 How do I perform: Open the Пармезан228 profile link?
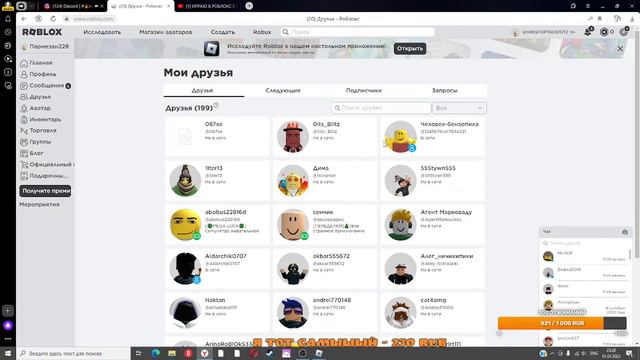44,47
